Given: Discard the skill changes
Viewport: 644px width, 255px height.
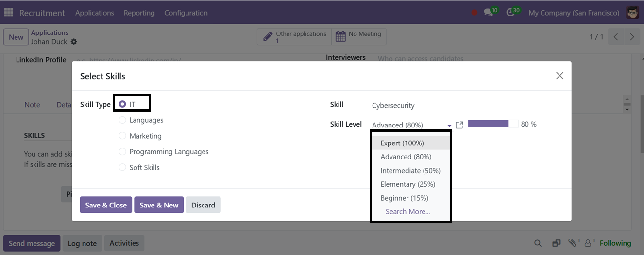Looking at the screenshot, I should 203,205.
